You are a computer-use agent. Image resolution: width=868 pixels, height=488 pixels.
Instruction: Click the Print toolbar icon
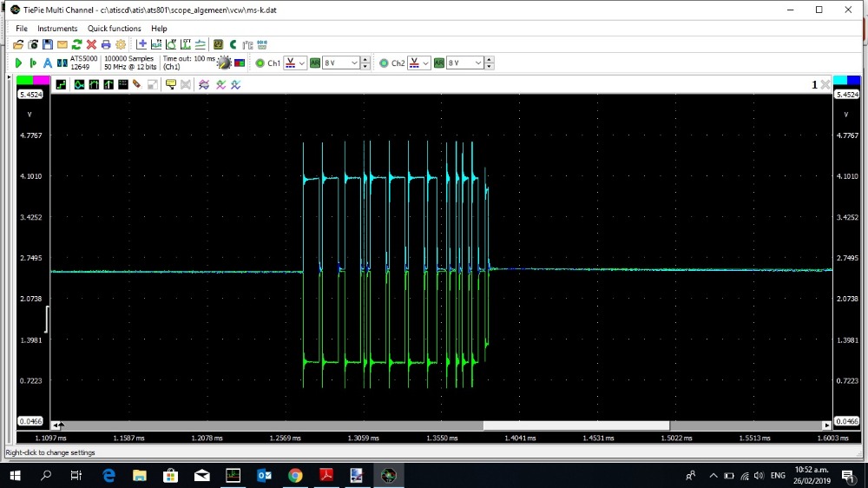pyautogui.click(x=106, y=44)
